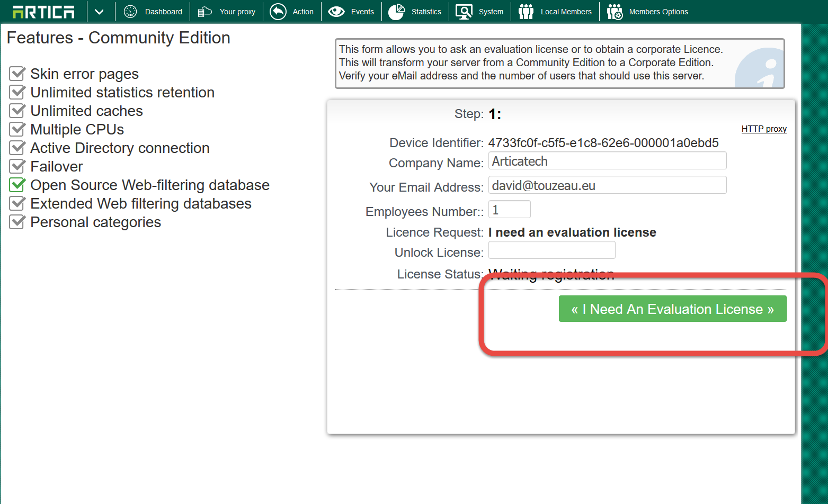
Task: Open the Your proxy menu label
Action: (x=237, y=12)
